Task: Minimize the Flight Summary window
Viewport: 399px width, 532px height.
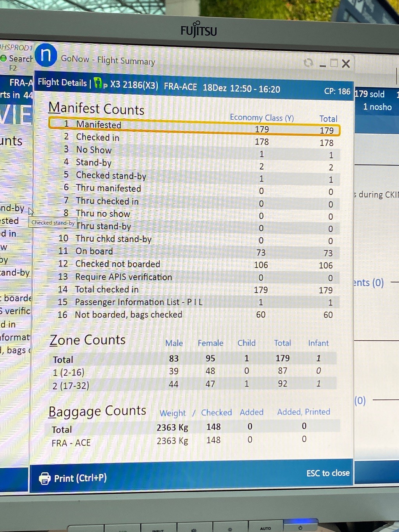Action: 322,65
